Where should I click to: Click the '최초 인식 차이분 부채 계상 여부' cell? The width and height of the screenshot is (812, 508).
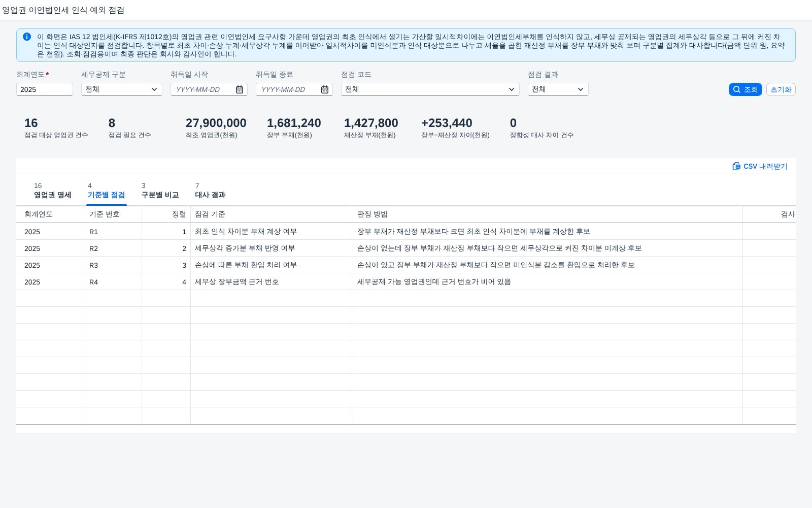(272, 232)
